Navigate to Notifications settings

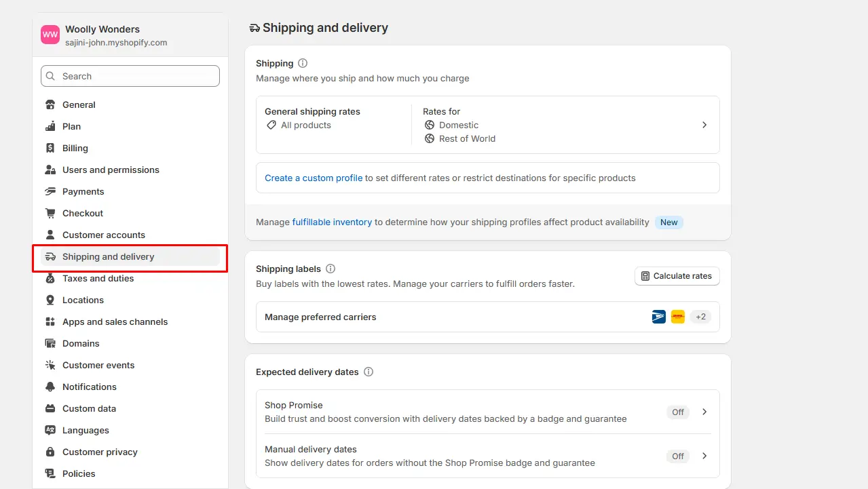(130, 387)
